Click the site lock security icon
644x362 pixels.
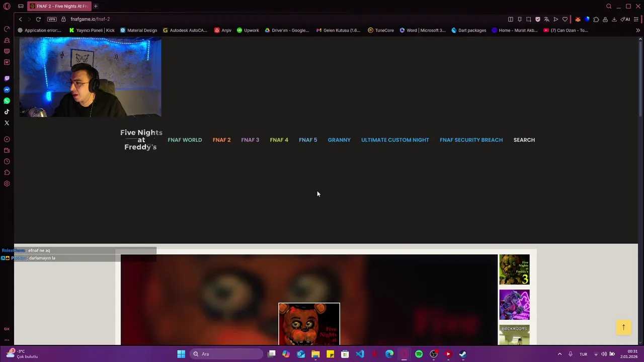click(63, 19)
